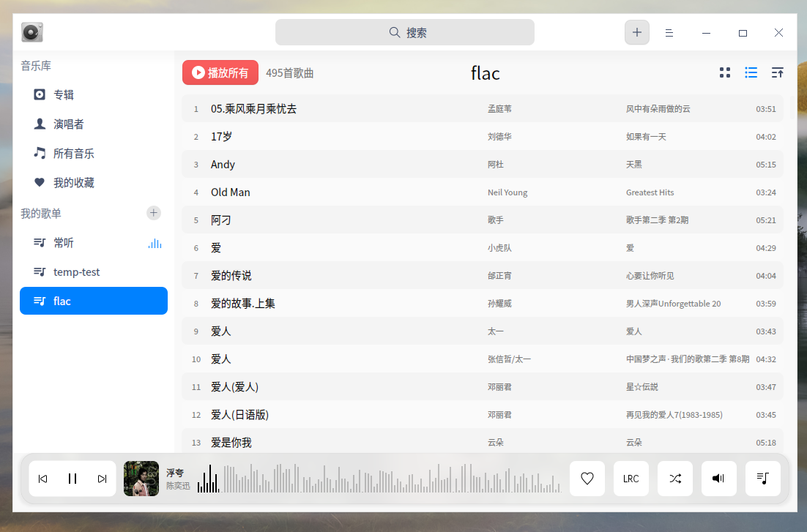Favorite the playing song 浮夸
Viewport: 807px width, 532px height.
[x=587, y=479]
